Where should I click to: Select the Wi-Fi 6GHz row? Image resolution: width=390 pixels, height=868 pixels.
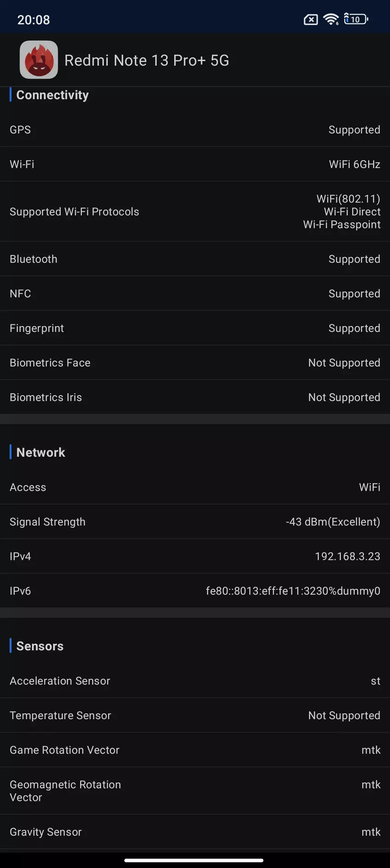pyautogui.click(x=195, y=164)
